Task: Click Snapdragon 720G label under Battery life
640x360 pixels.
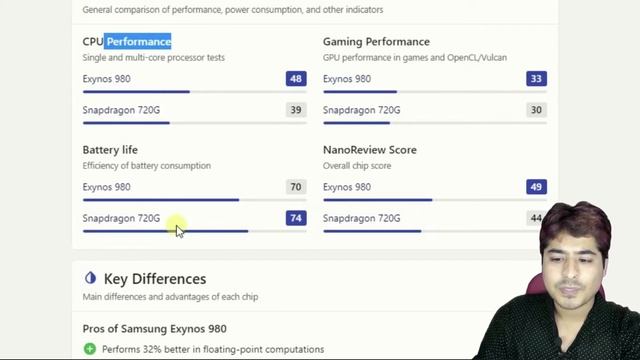Action: tap(121, 218)
